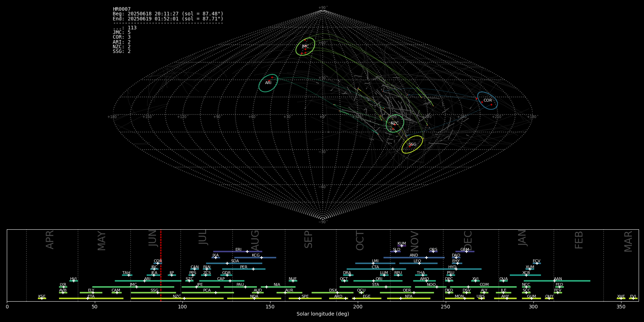Click the URS shower label in the timeline
Viewport: 644px width, 322px height.
tap(481, 297)
